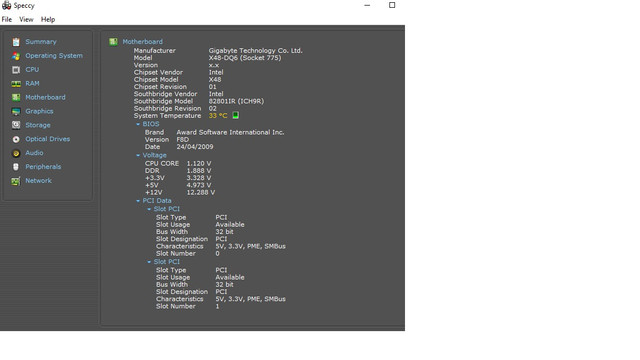640x360 pixels.
Task: Collapse the Voltage section arrow
Action: tap(138, 156)
